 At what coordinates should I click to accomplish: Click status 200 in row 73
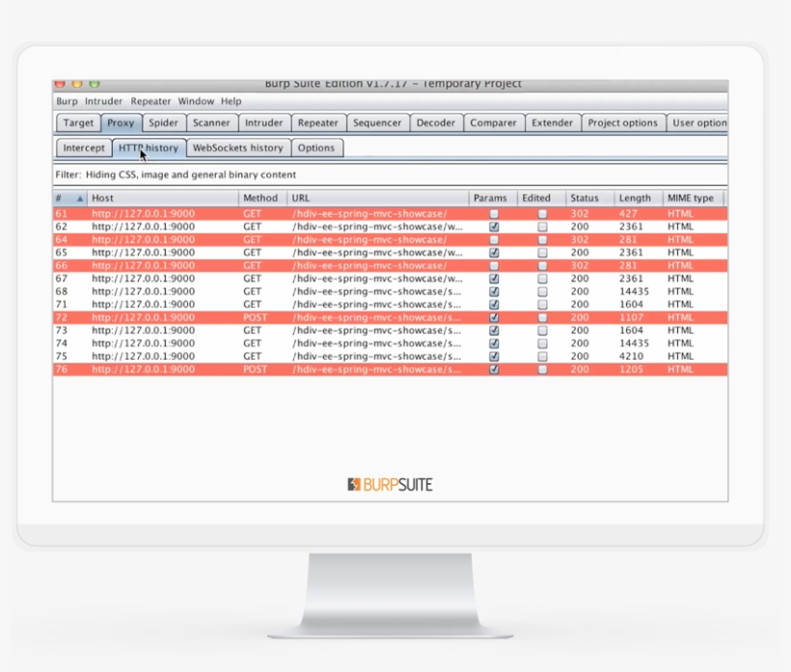(580, 331)
